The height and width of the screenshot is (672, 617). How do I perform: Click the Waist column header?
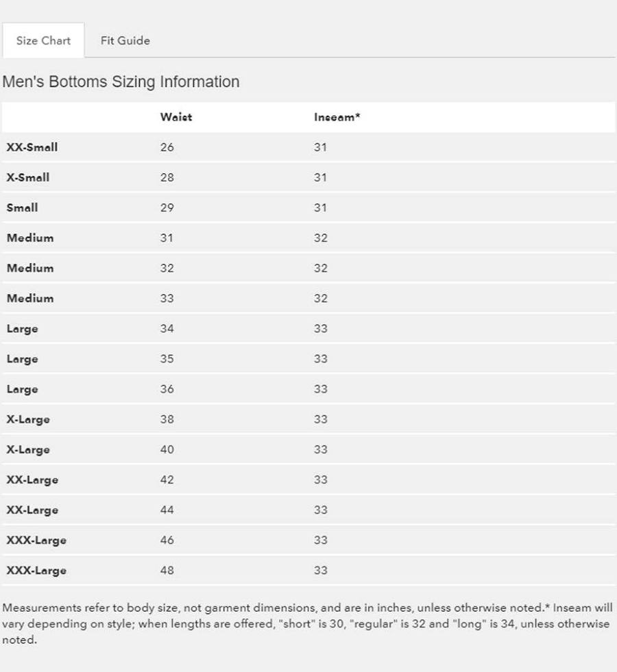(x=176, y=117)
